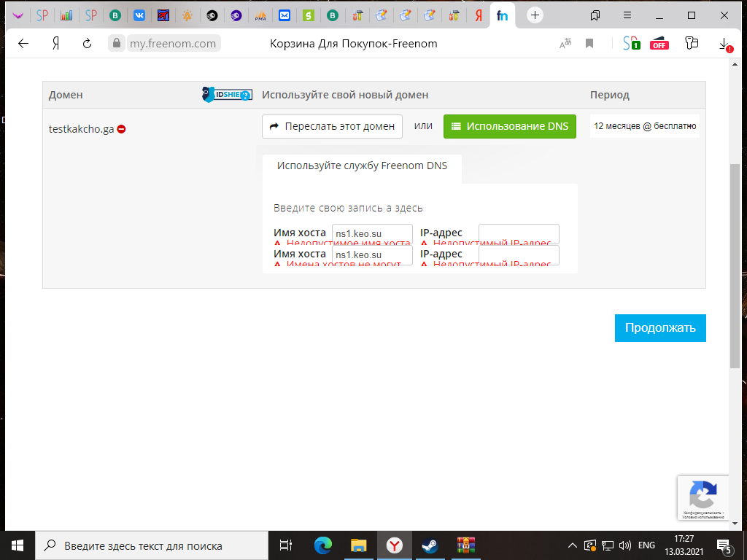This screenshot has height=560, width=747.
Task: Reload page using refresh icon
Action: [87, 44]
